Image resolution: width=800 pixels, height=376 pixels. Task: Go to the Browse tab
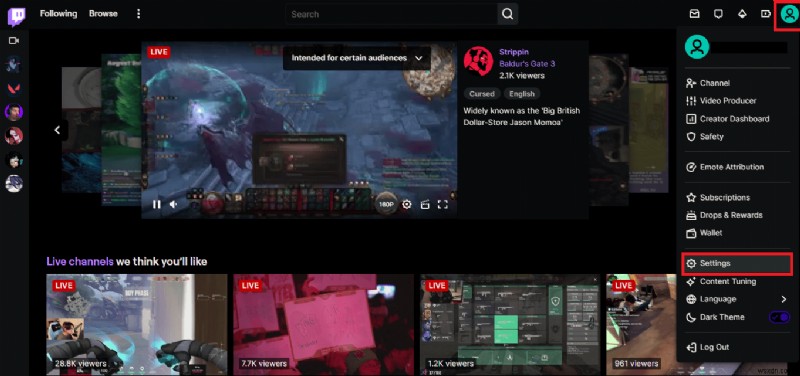103,14
